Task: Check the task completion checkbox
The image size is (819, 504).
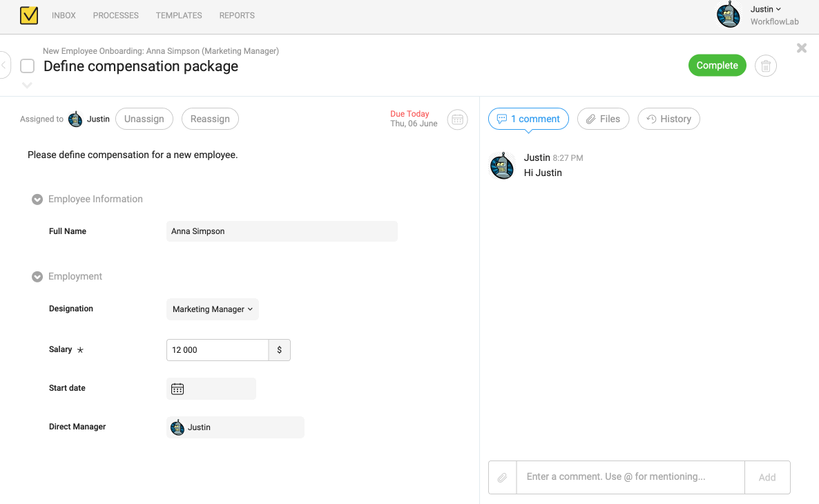Action: pos(27,66)
